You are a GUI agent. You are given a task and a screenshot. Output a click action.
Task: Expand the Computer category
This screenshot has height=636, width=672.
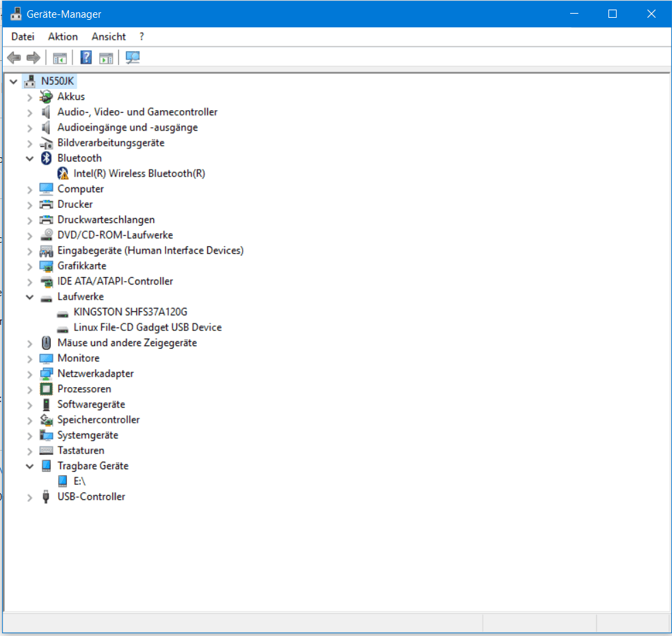[29, 189]
